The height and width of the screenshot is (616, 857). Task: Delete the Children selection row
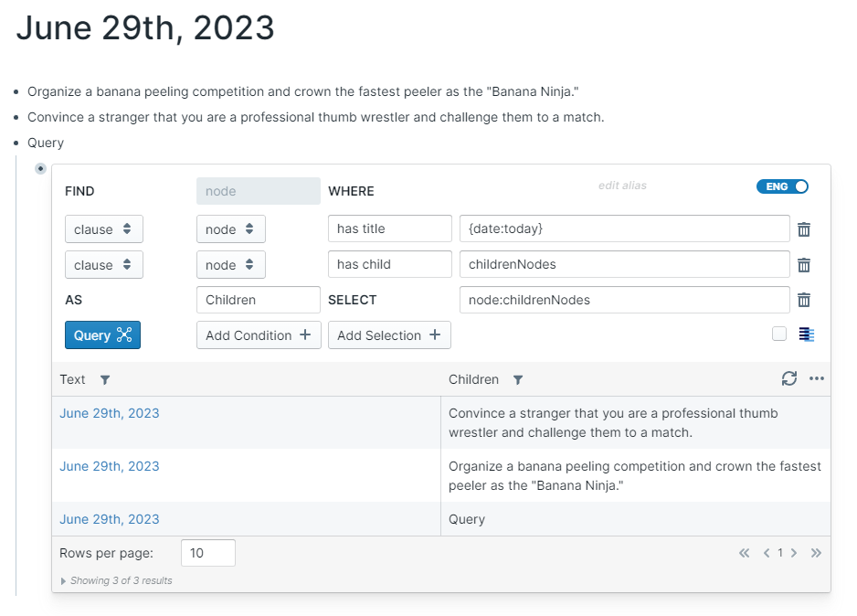pyautogui.click(x=804, y=300)
